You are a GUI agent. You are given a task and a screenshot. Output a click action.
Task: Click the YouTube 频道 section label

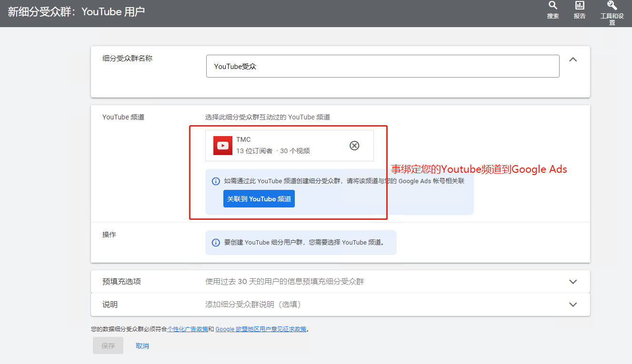(123, 117)
